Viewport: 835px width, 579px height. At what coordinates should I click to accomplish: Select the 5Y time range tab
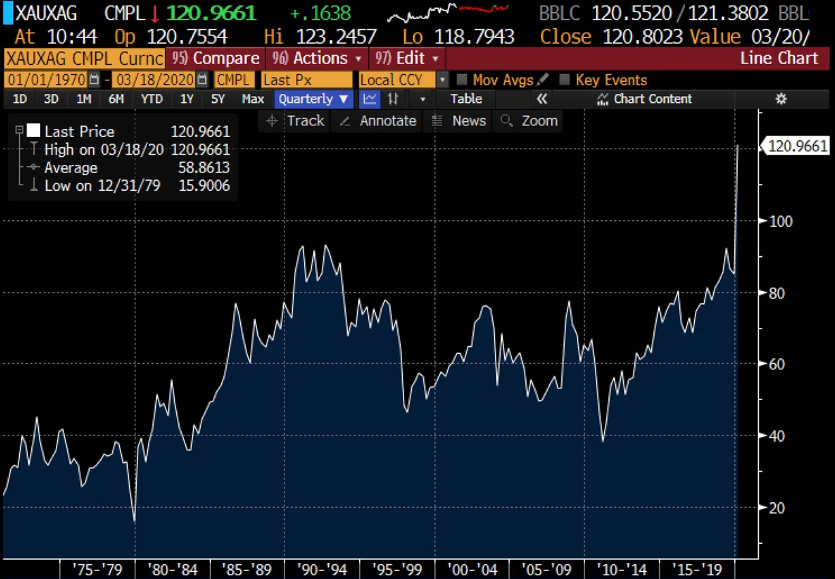(x=218, y=99)
